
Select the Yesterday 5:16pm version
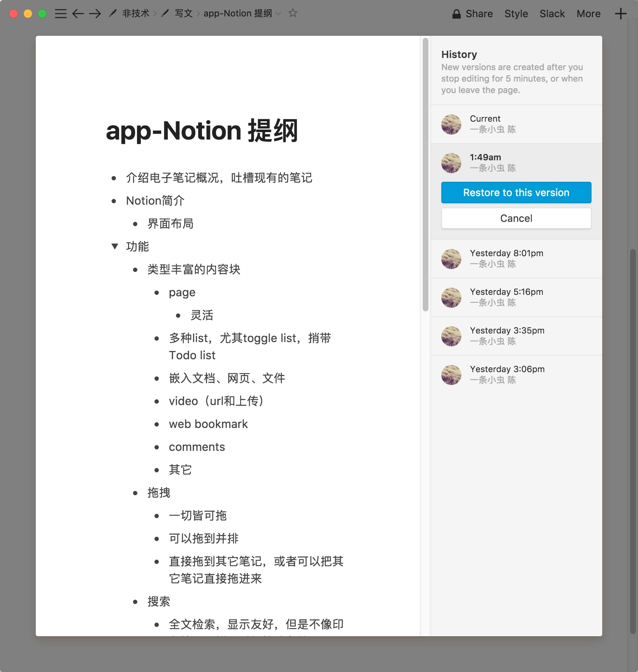click(516, 297)
